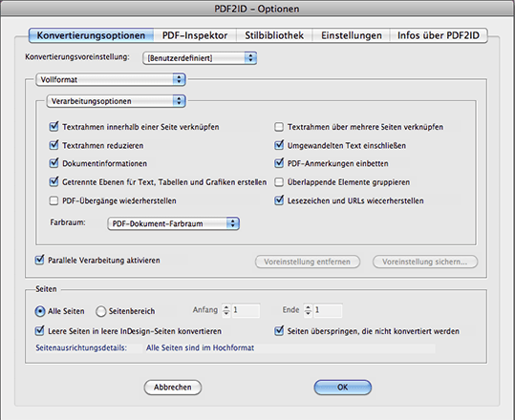Screen dimensions: 515x420
Task: Toggle Textrahmen innerhalb einer Seite verknüpfen
Action: pos(54,127)
